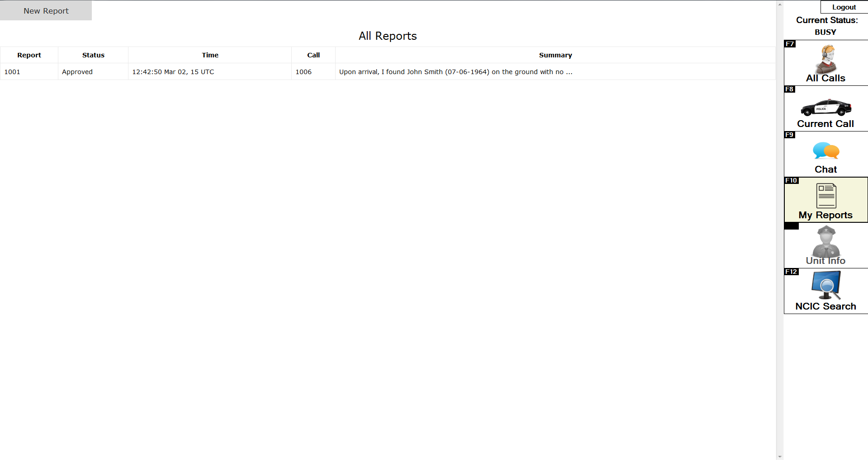Click the F7 shortcut badge
The height and width of the screenshot is (460, 868).
pyautogui.click(x=790, y=44)
